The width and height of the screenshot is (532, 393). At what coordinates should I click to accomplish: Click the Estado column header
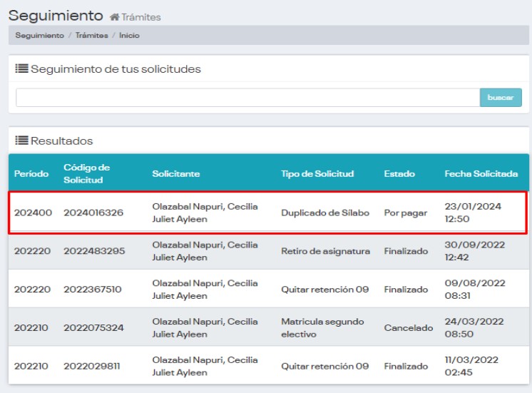pos(399,173)
